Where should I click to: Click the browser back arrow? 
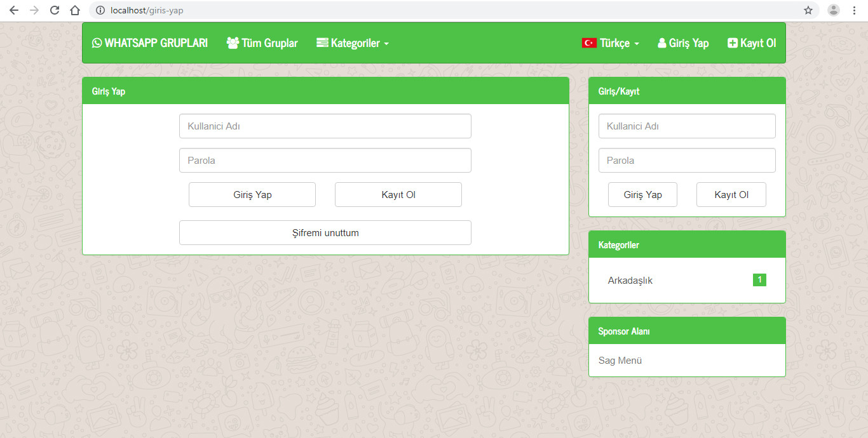[x=14, y=10]
